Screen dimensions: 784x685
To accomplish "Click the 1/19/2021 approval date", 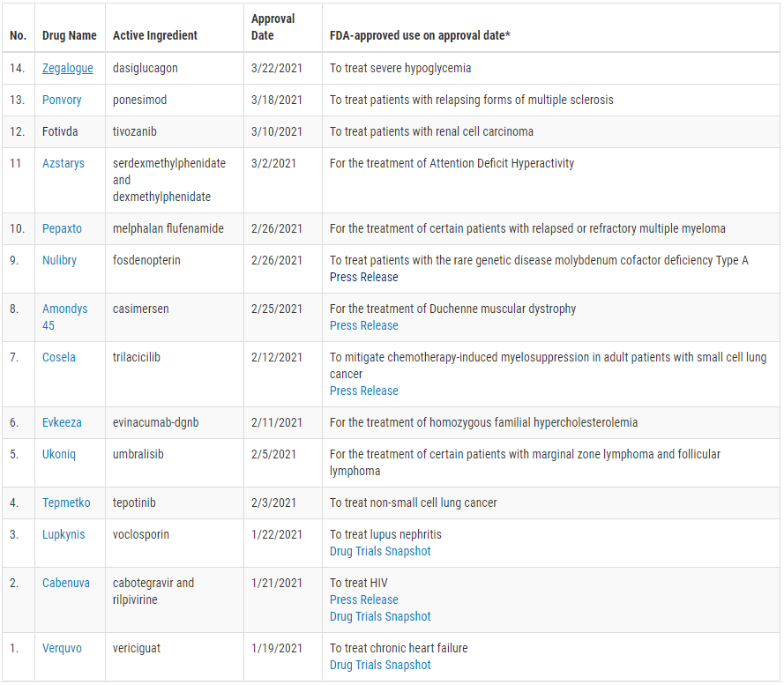I will pyautogui.click(x=277, y=648).
